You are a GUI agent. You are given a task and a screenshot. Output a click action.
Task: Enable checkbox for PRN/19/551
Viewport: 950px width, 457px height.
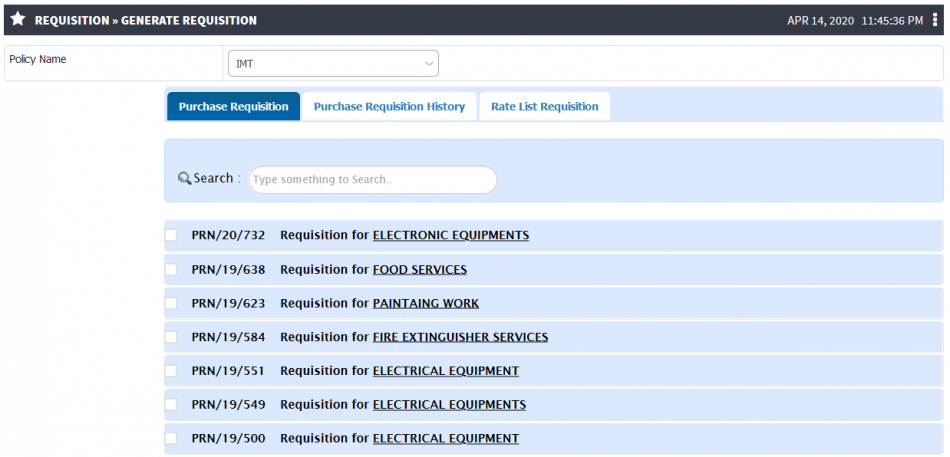point(171,370)
